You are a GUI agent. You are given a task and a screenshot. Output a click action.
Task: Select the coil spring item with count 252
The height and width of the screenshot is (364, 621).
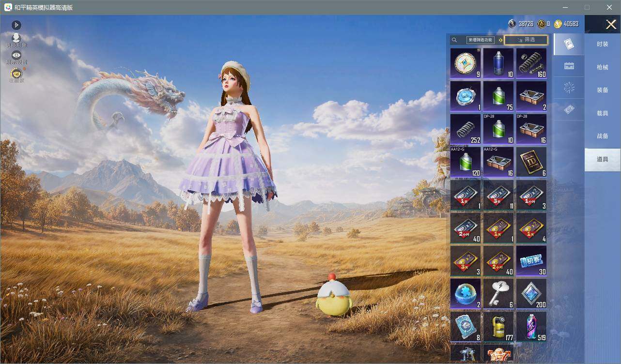466,129
